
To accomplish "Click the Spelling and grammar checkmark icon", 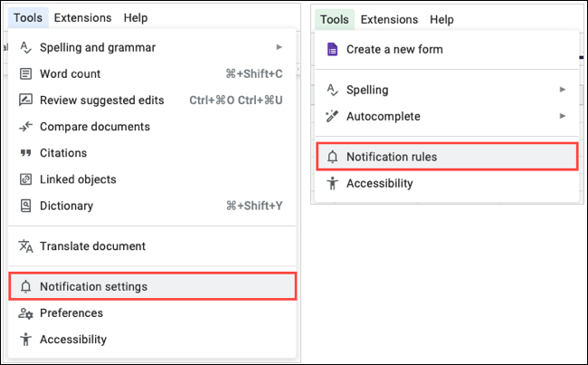I will point(25,48).
